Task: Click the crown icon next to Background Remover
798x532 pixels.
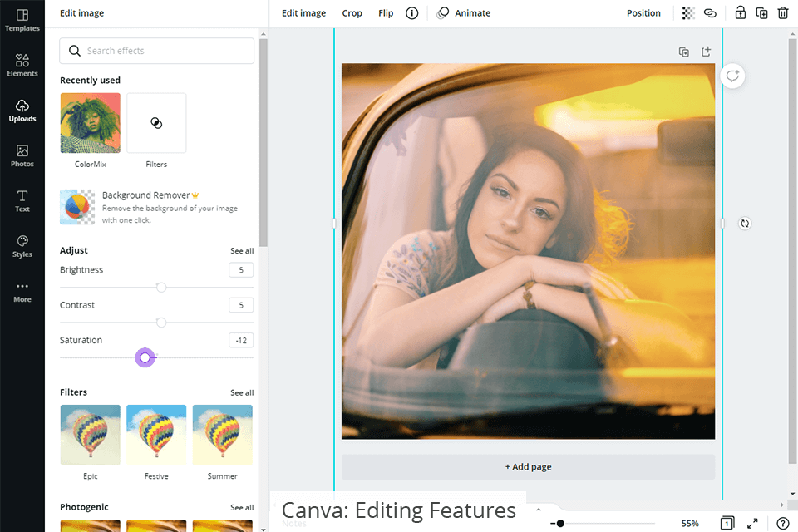Action: 195,195
